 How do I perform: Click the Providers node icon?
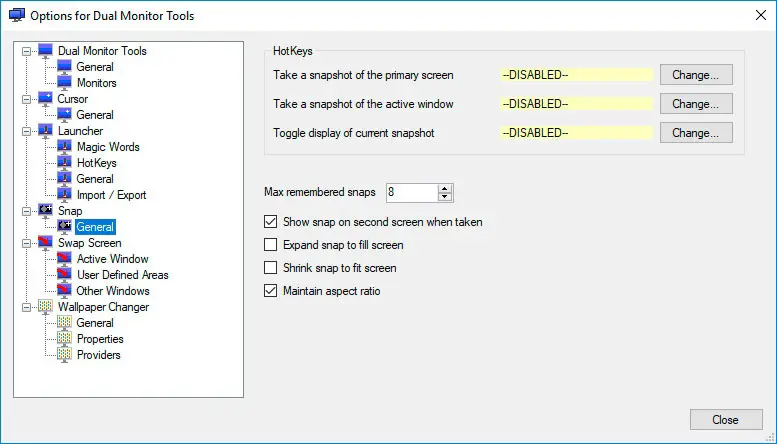click(x=66, y=355)
